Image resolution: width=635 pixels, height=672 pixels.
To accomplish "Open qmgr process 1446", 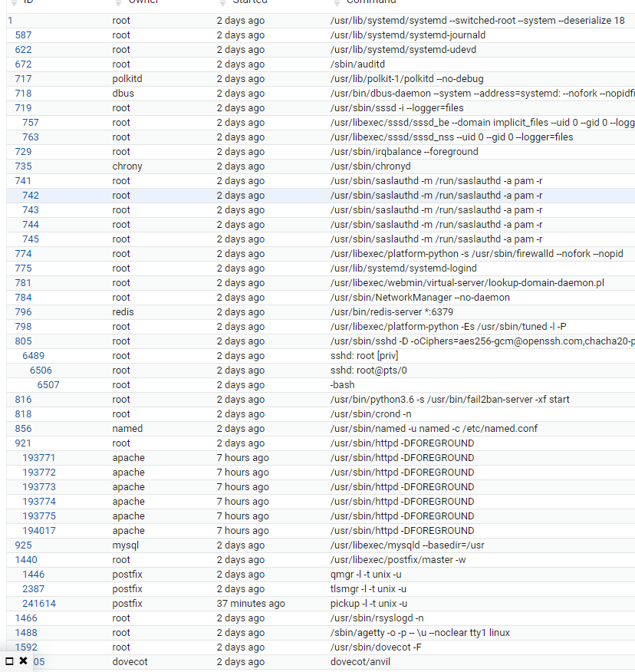I will (x=34, y=575).
